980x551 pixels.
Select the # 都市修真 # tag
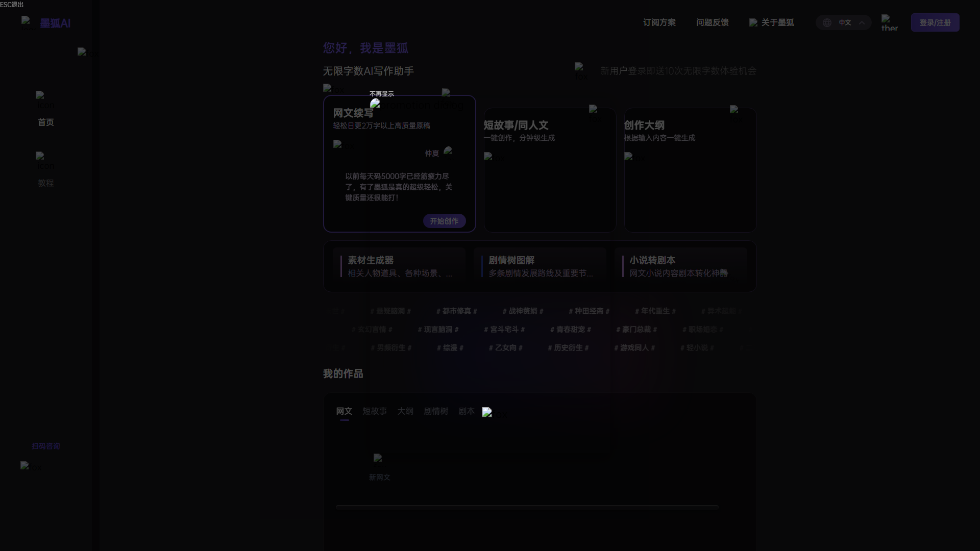(456, 311)
